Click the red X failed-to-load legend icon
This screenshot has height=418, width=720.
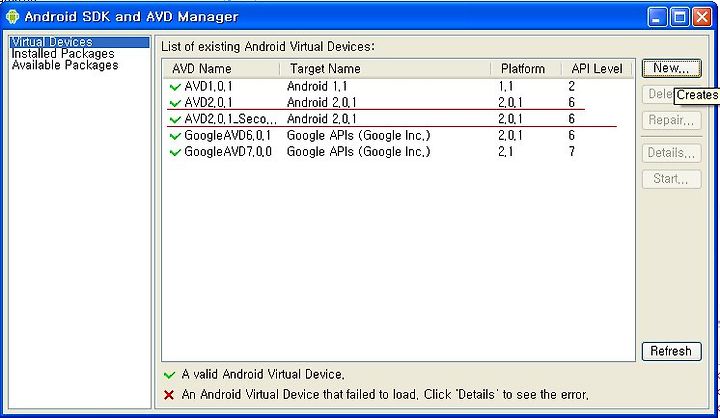tap(169, 395)
